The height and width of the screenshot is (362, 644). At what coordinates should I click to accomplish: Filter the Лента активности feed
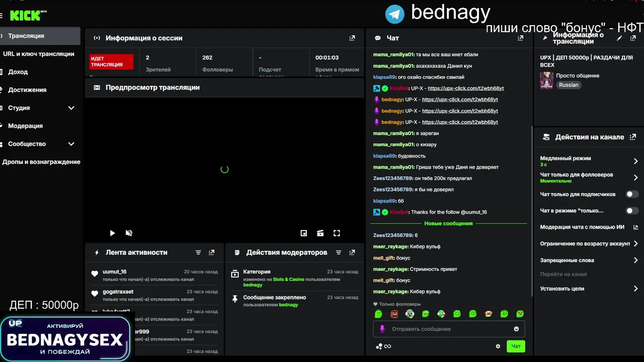click(x=198, y=252)
